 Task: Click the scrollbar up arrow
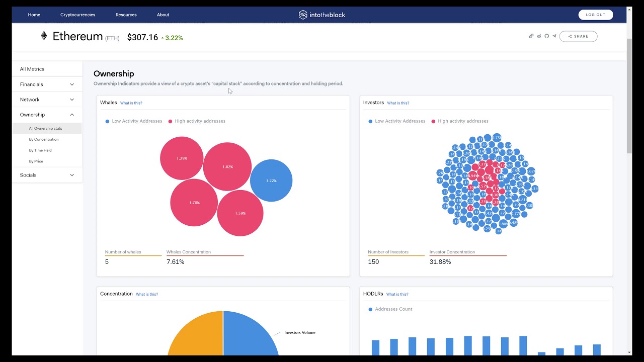pyautogui.click(x=629, y=10)
